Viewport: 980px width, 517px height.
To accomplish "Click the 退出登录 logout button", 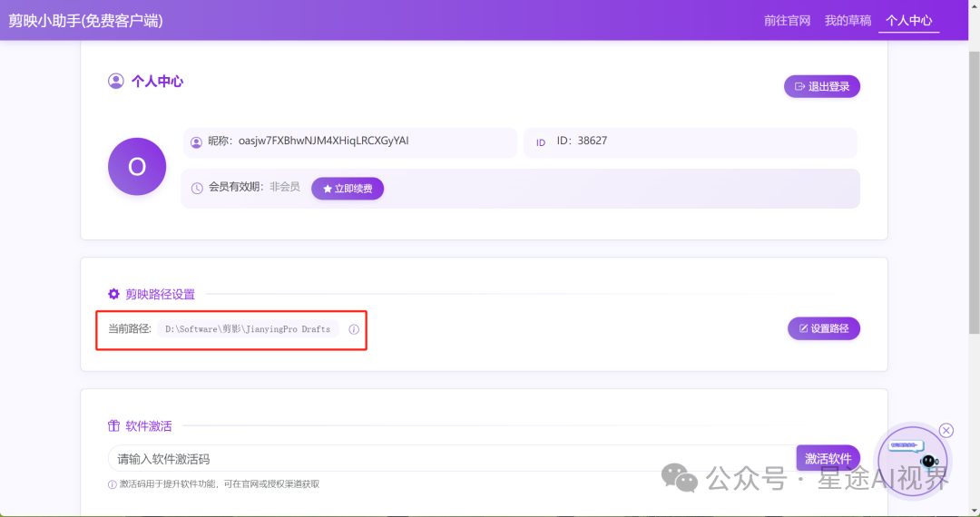I will [x=822, y=86].
